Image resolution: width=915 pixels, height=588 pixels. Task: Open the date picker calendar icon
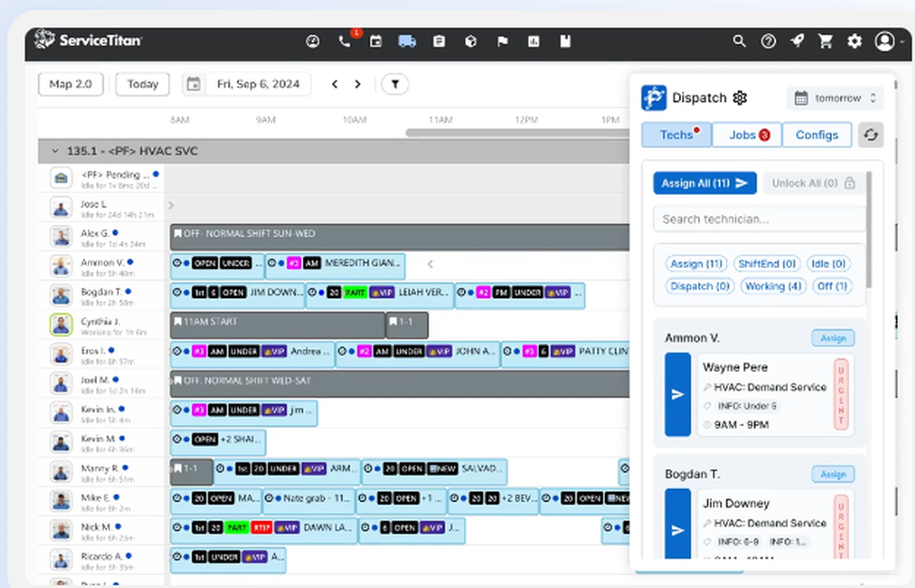pyautogui.click(x=194, y=84)
